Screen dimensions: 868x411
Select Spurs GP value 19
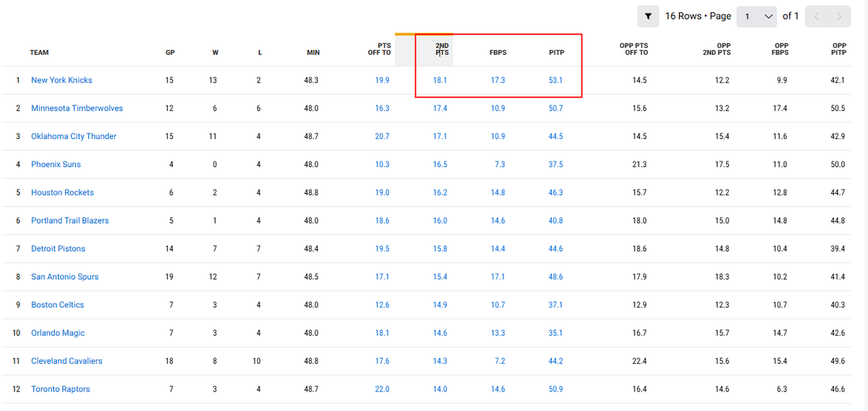coord(169,277)
